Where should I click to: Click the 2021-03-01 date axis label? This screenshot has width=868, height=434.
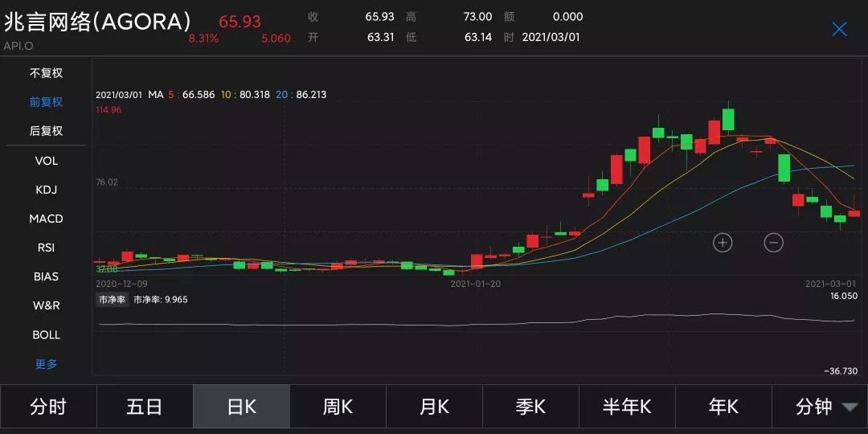point(830,284)
